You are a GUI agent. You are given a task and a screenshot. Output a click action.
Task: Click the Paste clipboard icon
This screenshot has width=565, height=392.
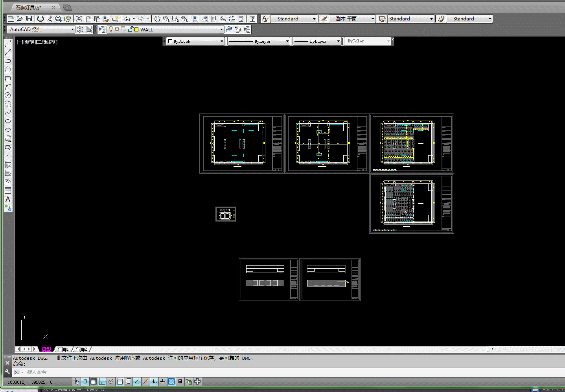pyautogui.click(x=97, y=19)
